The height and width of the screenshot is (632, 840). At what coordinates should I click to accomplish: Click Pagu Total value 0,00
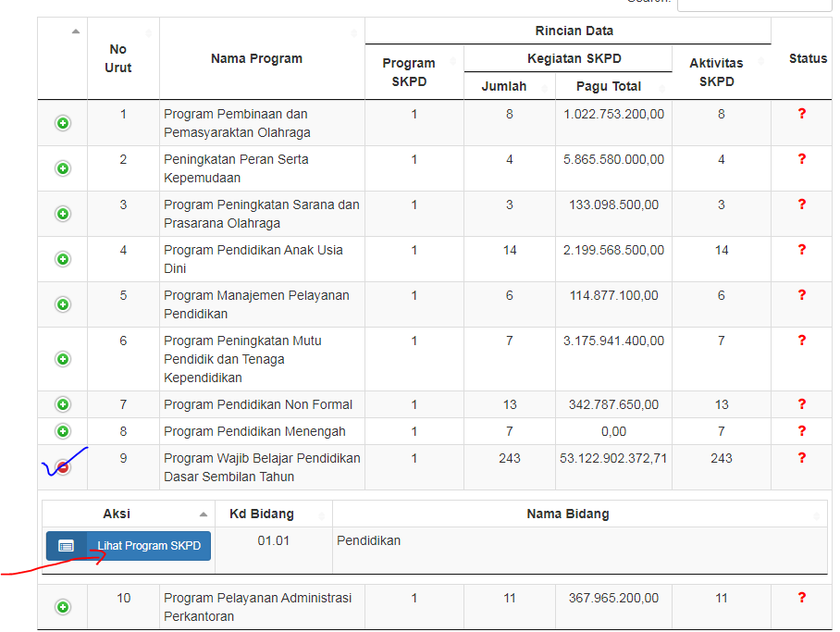613,431
